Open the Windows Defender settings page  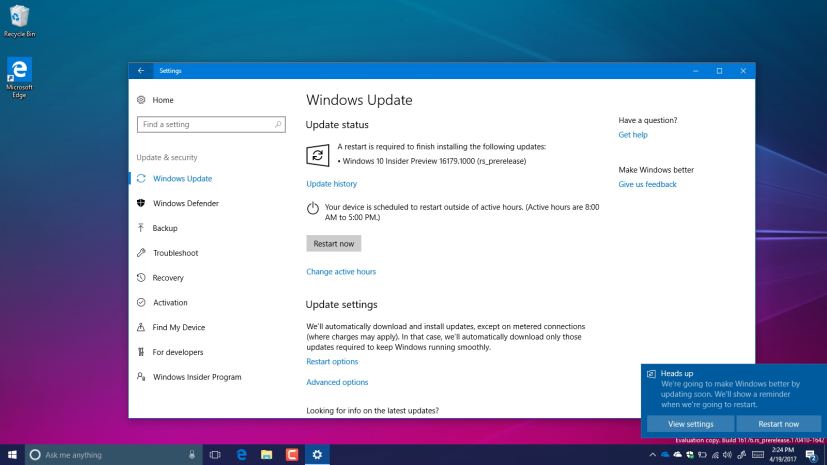186,203
